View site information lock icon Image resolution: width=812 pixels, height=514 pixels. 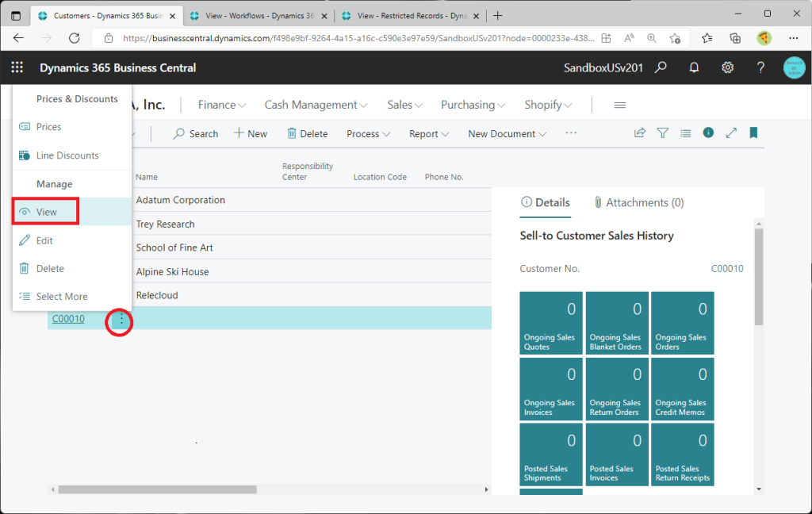pos(108,38)
